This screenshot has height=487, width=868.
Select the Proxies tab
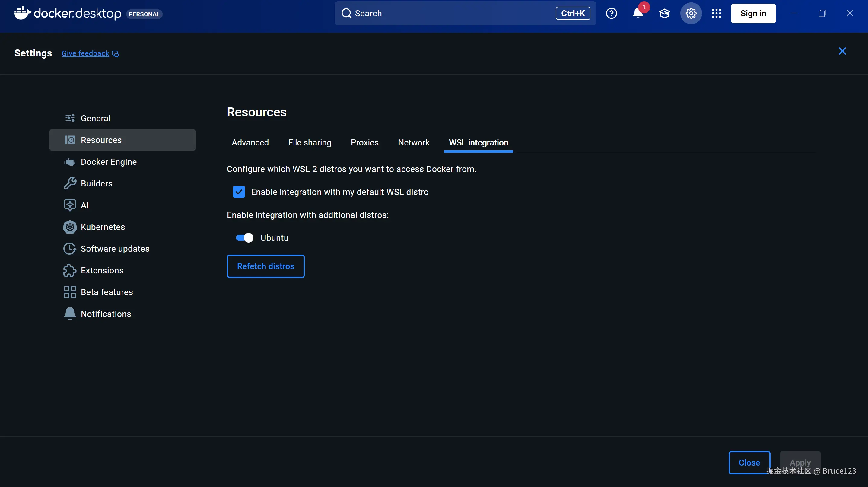[x=364, y=142]
